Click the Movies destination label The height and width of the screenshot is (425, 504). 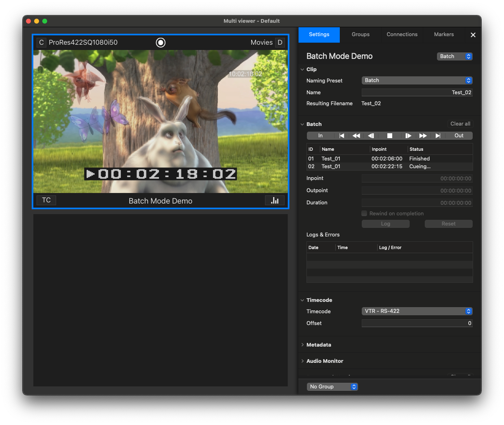coord(261,42)
